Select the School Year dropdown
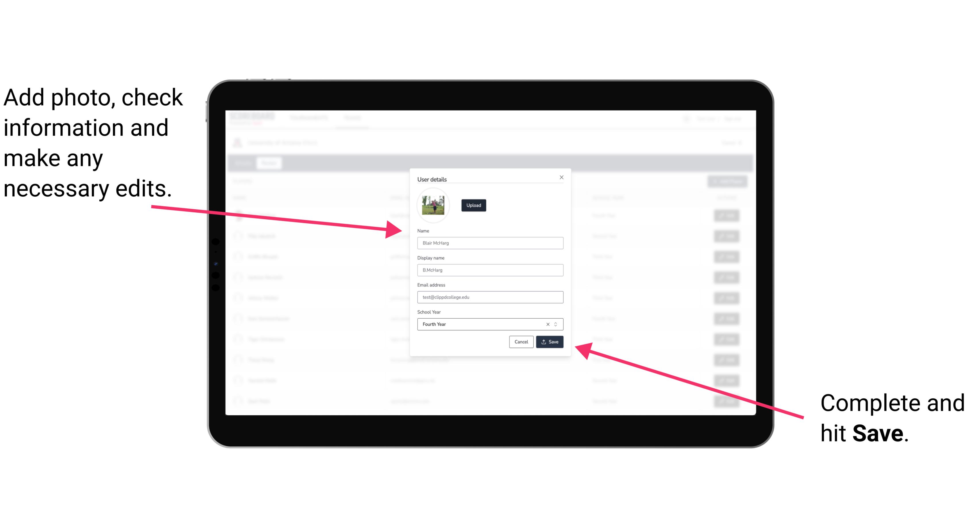 (490, 324)
